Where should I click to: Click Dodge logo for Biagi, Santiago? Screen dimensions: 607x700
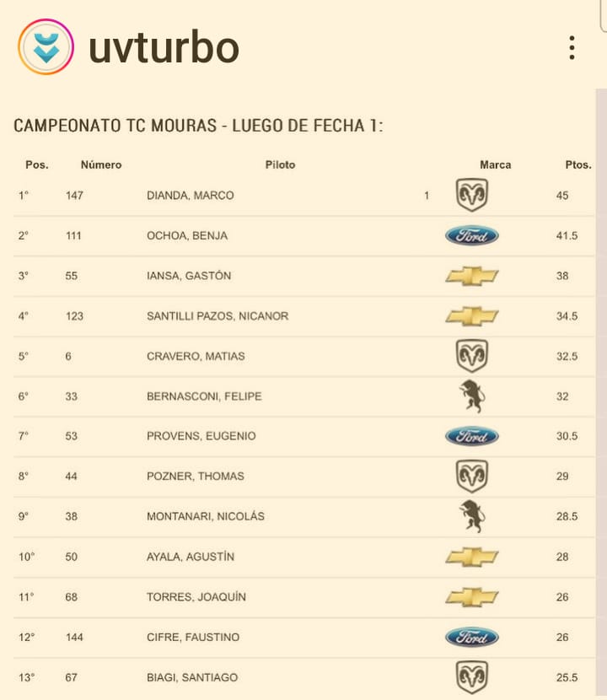point(472,677)
